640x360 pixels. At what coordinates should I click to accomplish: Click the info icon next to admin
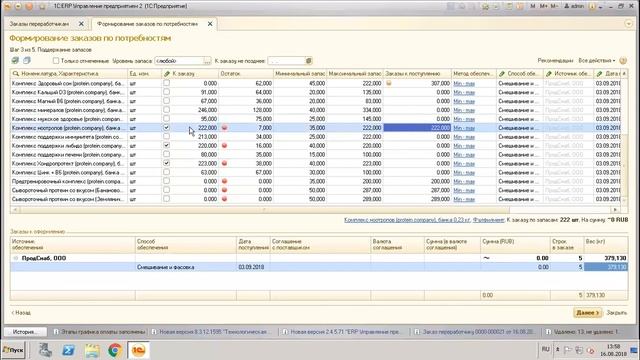pyautogui.click(x=592, y=6)
